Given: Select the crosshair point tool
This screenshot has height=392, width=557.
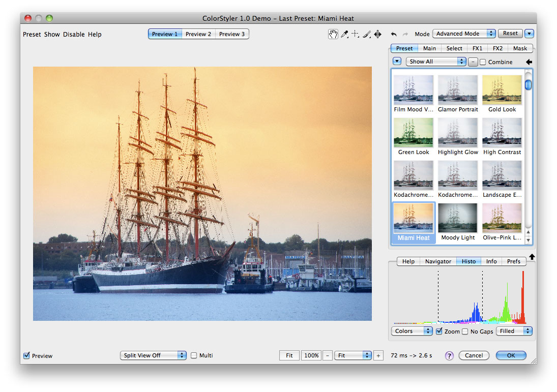Looking at the screenshot, I should 355,34.
